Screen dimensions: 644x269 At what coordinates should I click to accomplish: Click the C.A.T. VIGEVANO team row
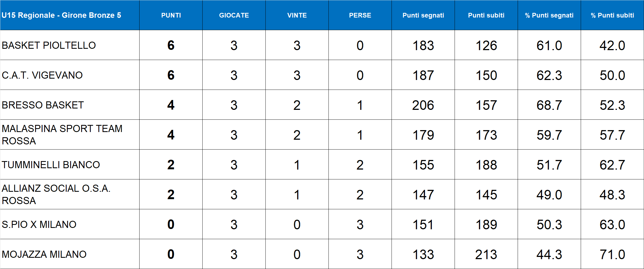pos(42,75)
